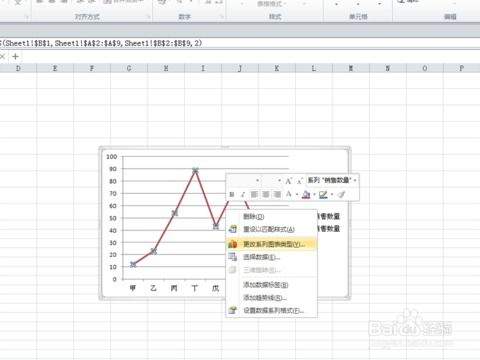
Task: Select column M header
Action: 351,68
